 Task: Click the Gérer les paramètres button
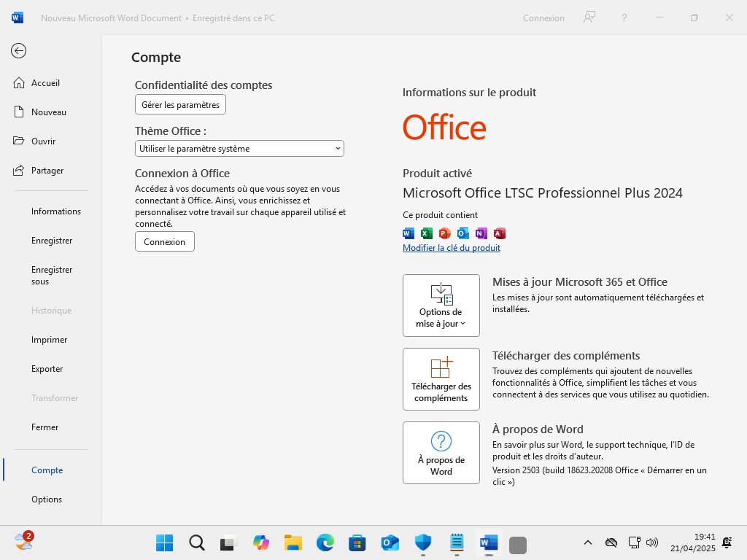[x=180, y=105]
